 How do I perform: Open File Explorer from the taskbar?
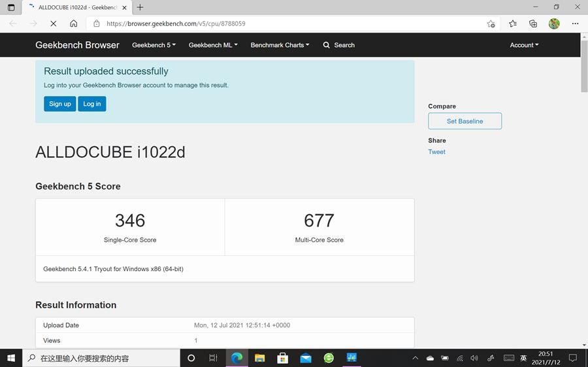click(x=259, y=358)
